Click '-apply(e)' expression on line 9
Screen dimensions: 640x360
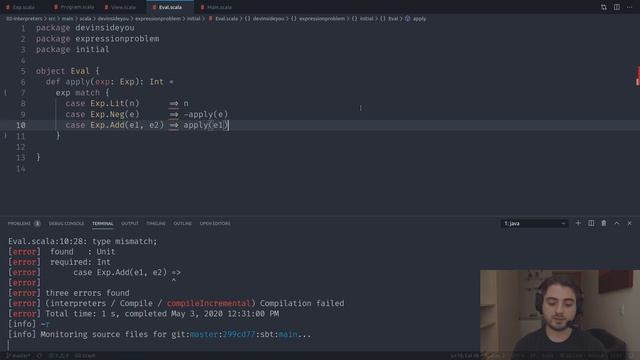click(206, 114)
